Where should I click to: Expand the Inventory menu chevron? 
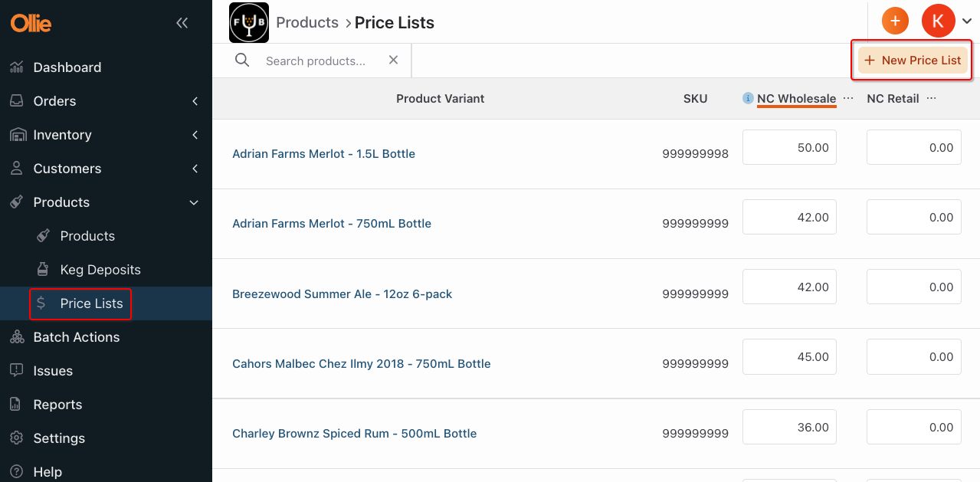click(195, 135)
